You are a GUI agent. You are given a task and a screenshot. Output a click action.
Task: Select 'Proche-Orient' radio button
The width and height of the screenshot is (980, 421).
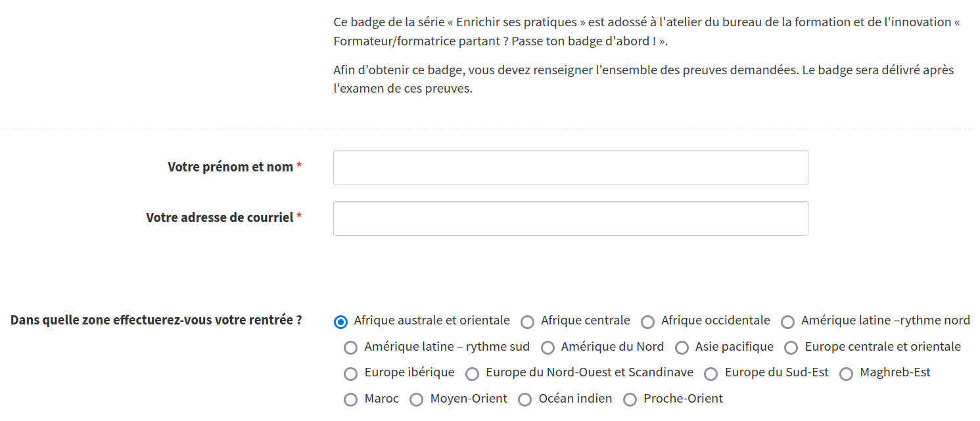coord(630,399)
